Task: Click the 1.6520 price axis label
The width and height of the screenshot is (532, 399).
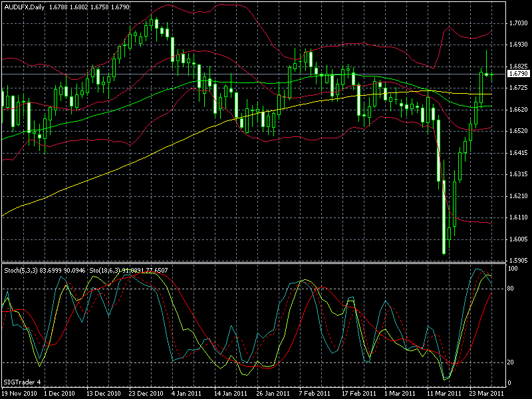Action: pos(519,131)
